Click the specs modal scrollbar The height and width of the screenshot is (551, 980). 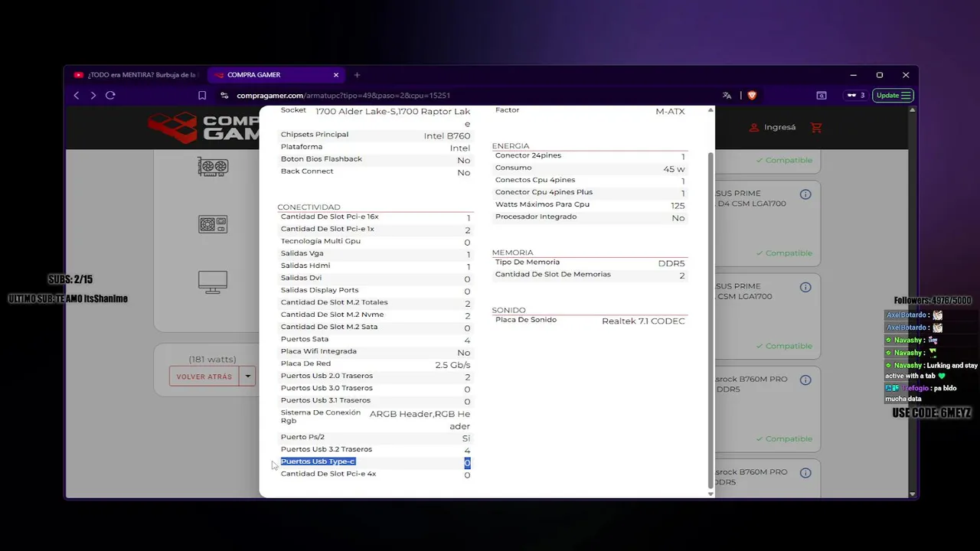710,321
